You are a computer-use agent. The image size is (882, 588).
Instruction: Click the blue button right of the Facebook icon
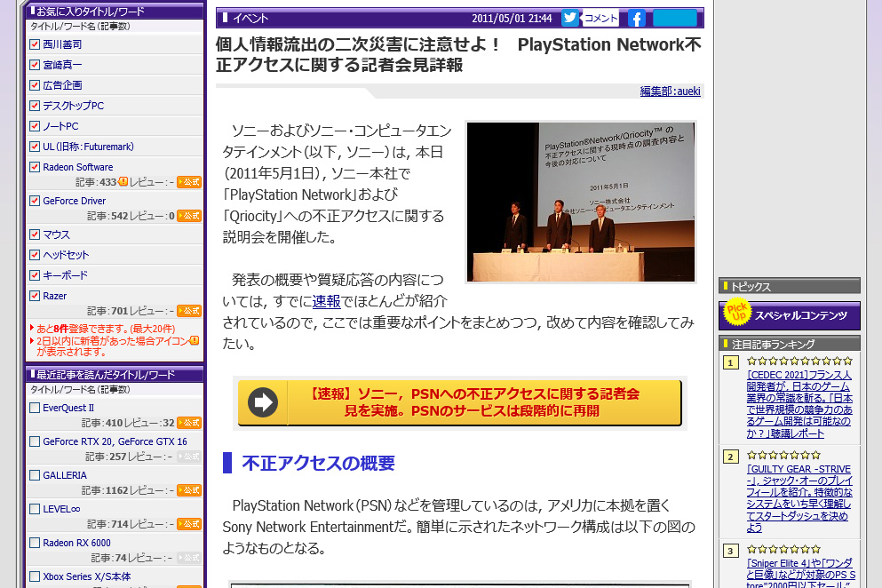tap(675, 19)
